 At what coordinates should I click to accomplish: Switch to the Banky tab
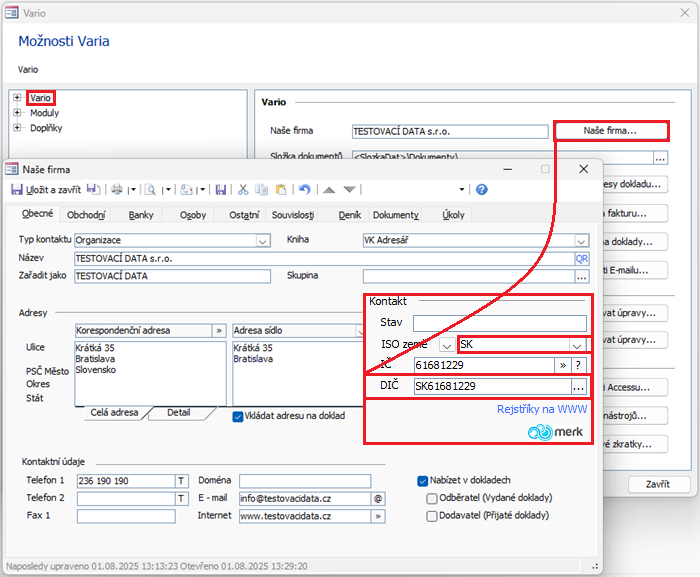141,215
